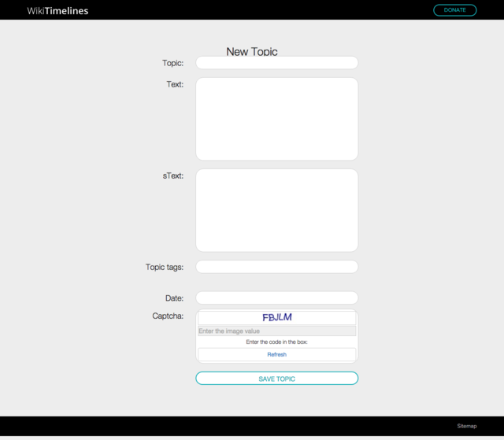Click the New Topic heading
The image size is (504, 440).
[252, 51]
